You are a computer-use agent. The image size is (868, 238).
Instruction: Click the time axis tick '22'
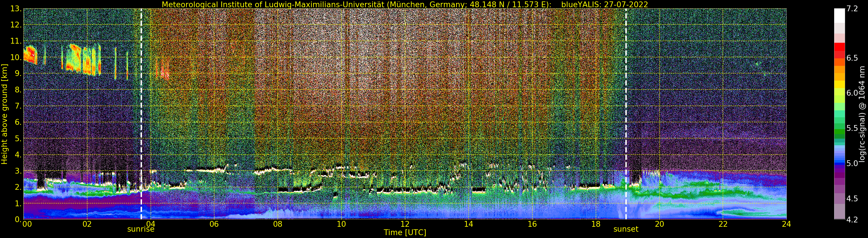723,224
